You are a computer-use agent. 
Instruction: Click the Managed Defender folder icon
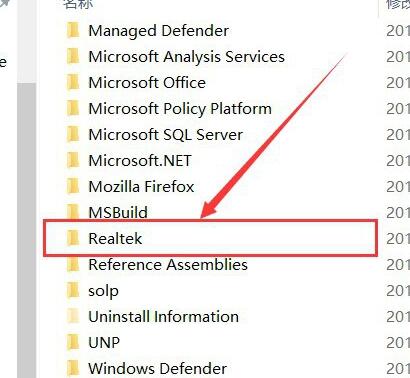(x=73, y=30)
